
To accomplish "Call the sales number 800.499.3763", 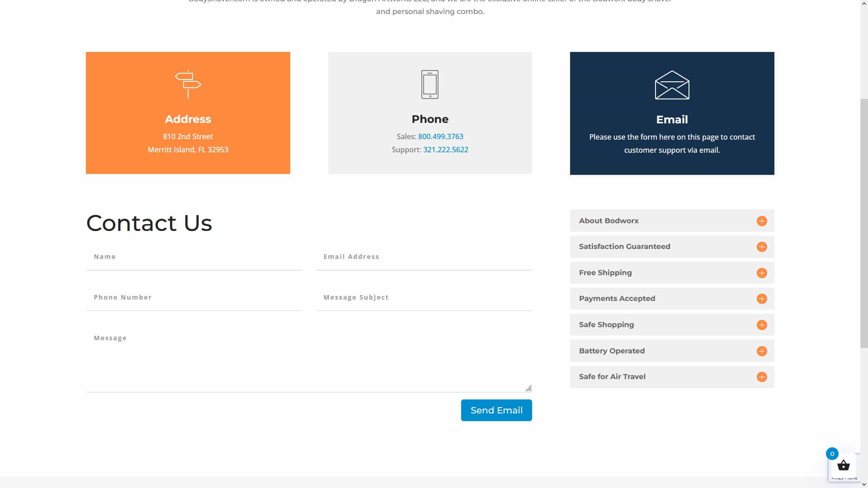I will click(x=440, y=136).
